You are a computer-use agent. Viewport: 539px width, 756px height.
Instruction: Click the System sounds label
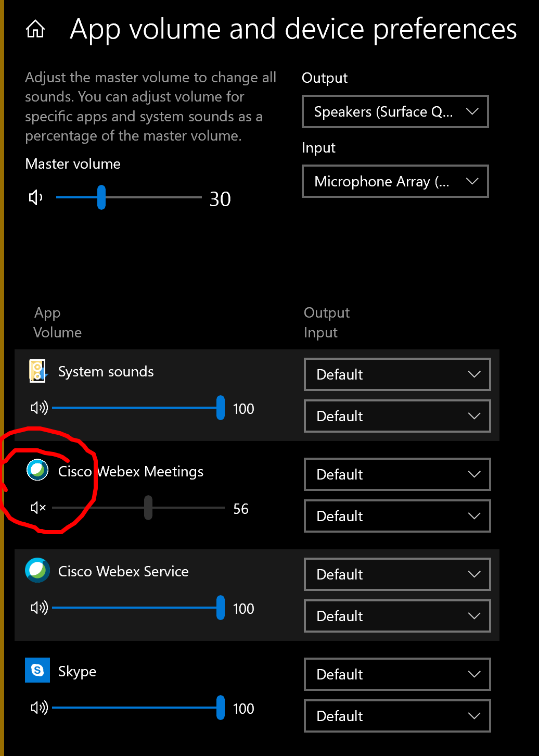point(106,372)
